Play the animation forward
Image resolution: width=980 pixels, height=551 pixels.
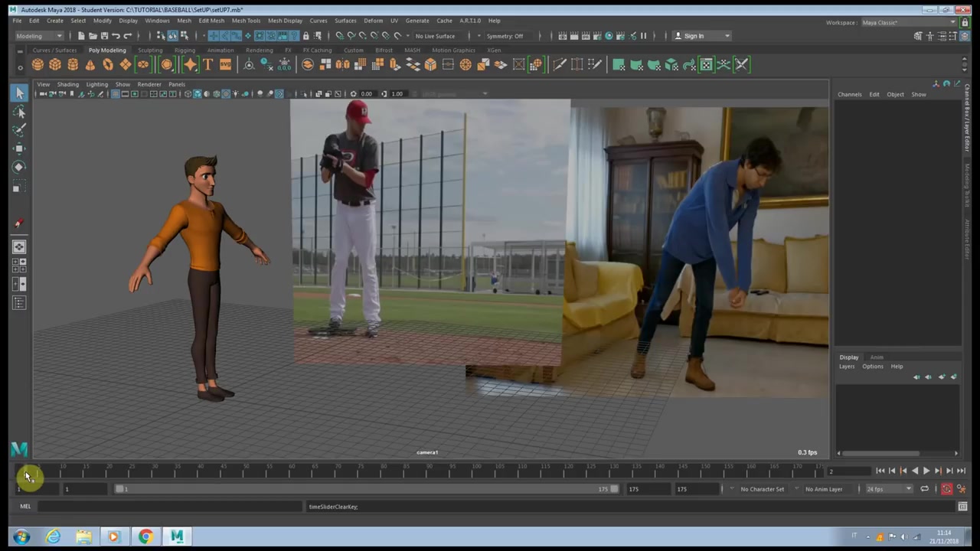926,471
